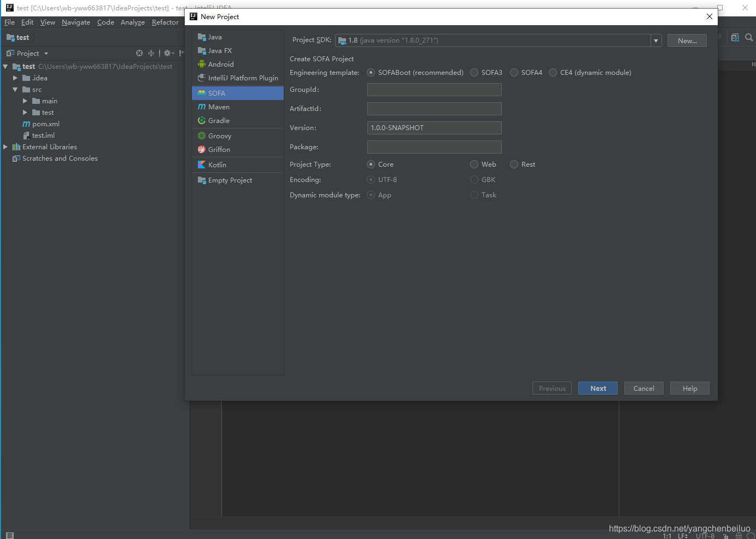756x539 pixels.
Task: Click the New... SDK button
Action: click(x=687, y=40)
